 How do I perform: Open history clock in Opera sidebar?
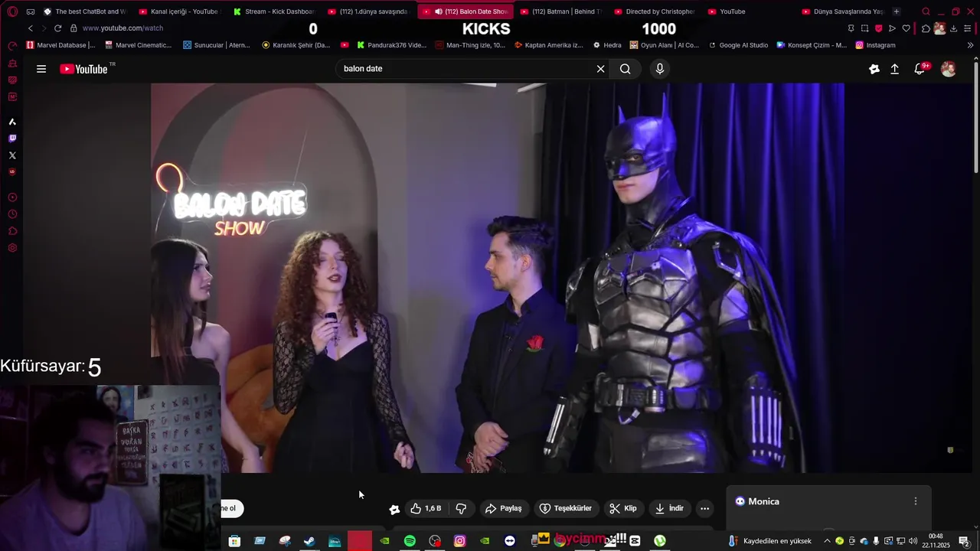coord(12,214)
